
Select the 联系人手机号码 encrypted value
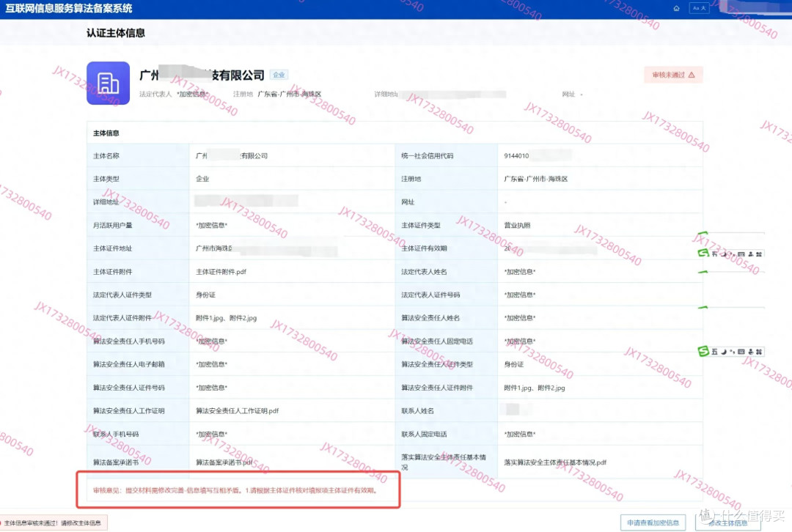[x=212, y=434]
